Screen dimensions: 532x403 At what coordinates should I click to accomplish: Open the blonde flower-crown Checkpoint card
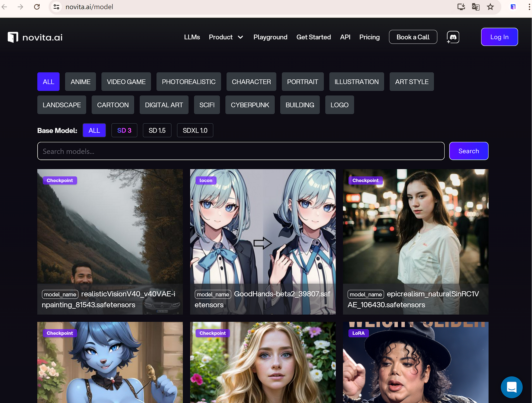point(263,362)
